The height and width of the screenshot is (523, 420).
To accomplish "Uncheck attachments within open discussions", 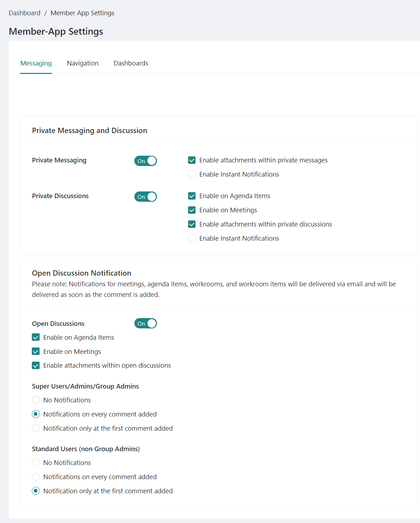I will (x=36, y=365).
